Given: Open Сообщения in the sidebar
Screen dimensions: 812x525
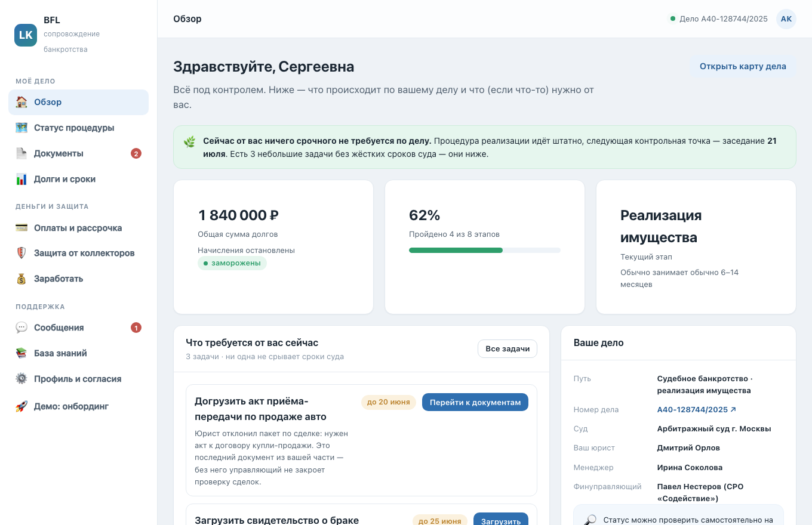Looking at the screenshot, I should [x=78, y=328].
